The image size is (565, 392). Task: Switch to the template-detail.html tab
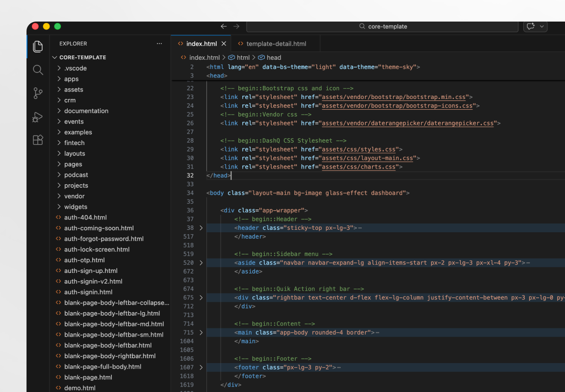[x=276, y=43]
